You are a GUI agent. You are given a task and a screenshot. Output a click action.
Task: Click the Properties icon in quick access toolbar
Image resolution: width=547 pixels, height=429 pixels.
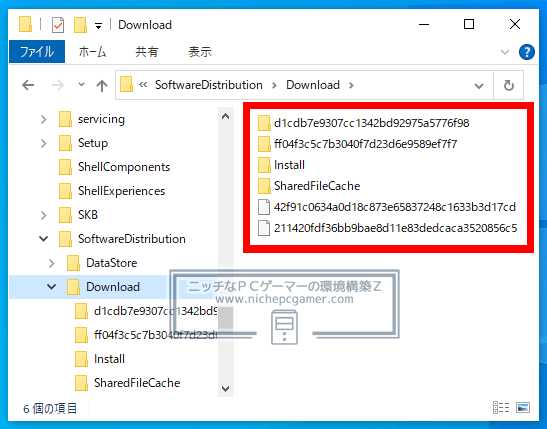(58, 25)
